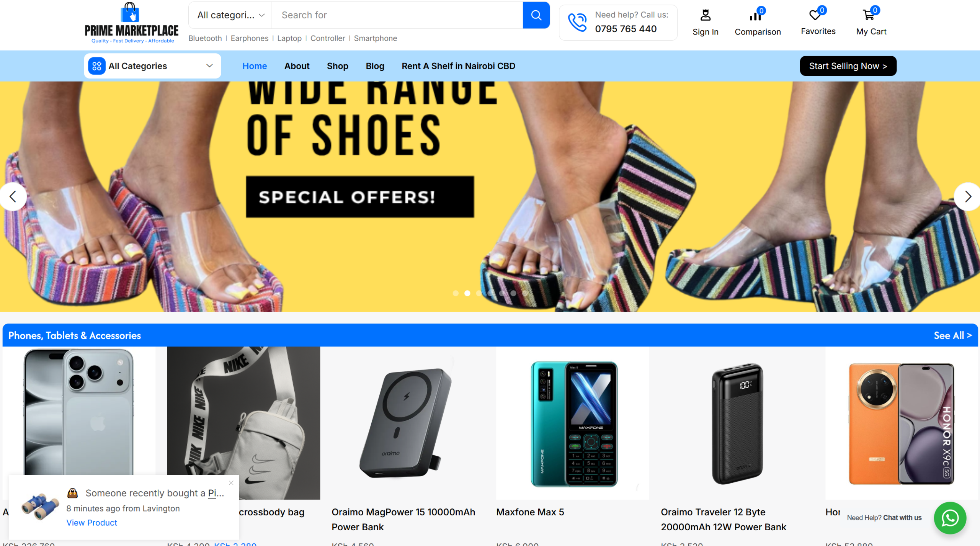Expand the All categories search filter dropdown
Image resolution: width=980 pixels, height=546 pixels.
pos(230,15)
